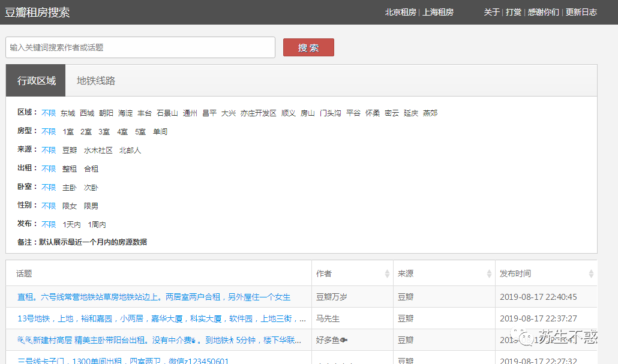Filter region by 亦庄开发区
Image resolution: width=618 pixels, height=364 pixels.
click(258, 113)
